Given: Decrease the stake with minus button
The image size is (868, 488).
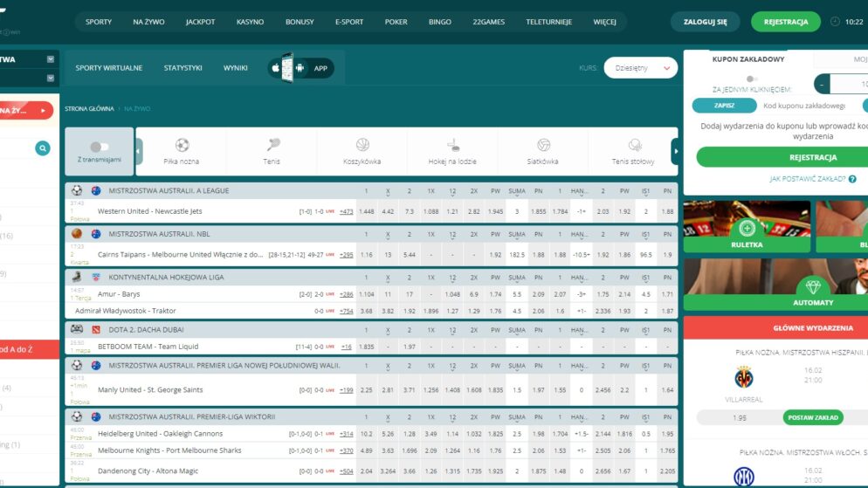Looking at the screenshot, I should (x=822, y=85).
